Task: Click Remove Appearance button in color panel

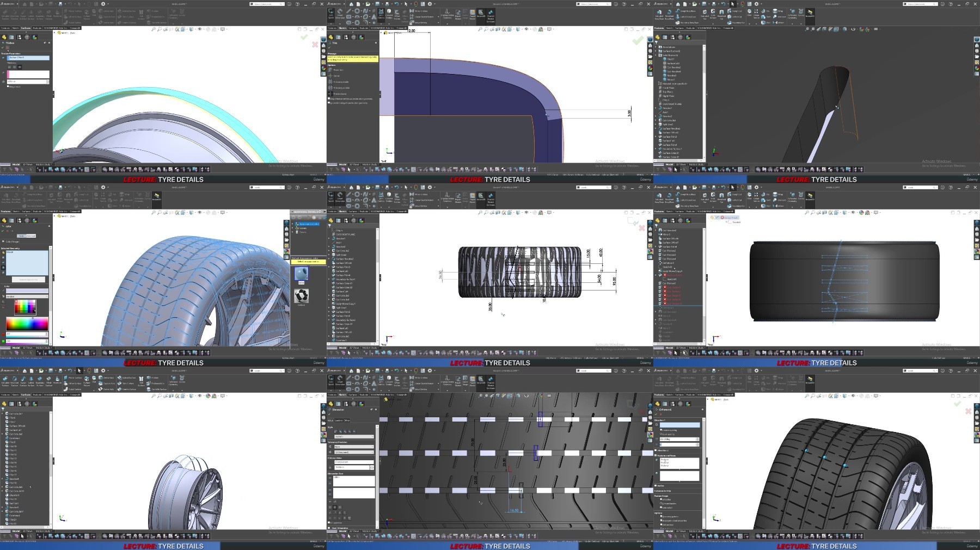Action: (x=28, y=279)
